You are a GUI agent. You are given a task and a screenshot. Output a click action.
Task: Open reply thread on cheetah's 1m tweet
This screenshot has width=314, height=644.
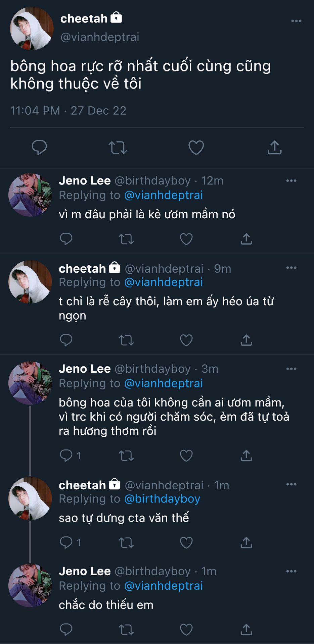66,543
